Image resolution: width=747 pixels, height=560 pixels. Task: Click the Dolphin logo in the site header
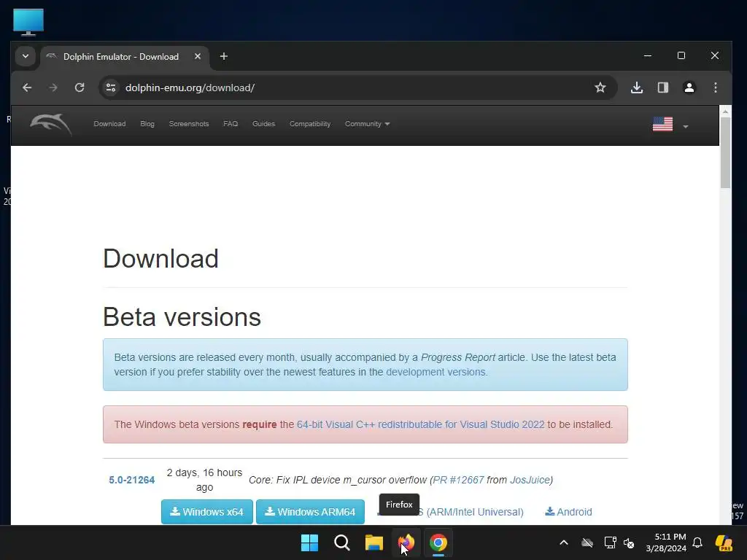(51, 125)
